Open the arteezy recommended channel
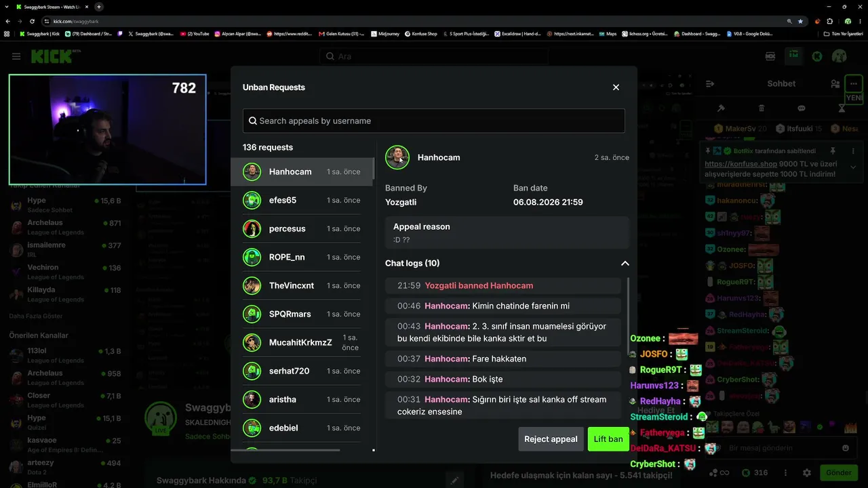Screen dimensions: 868x488 tap(65, 467)
